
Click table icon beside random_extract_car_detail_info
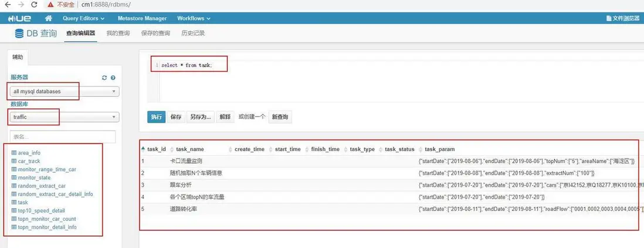coord(14,194)
